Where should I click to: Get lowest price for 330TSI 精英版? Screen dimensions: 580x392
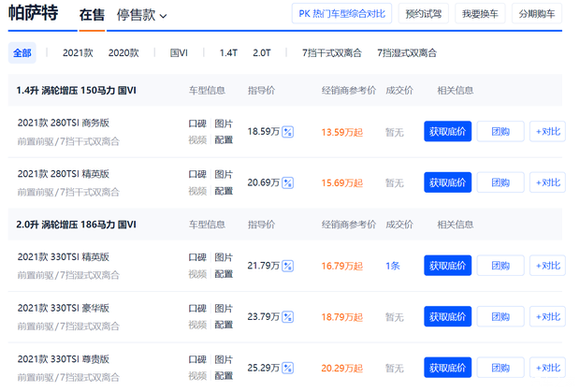coord(447,265)
